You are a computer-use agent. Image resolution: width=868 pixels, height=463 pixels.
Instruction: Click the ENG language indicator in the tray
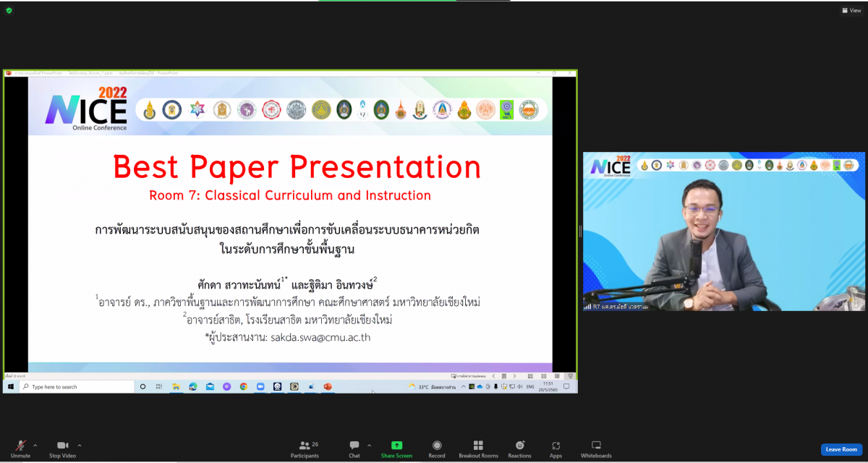coord(530,387)
